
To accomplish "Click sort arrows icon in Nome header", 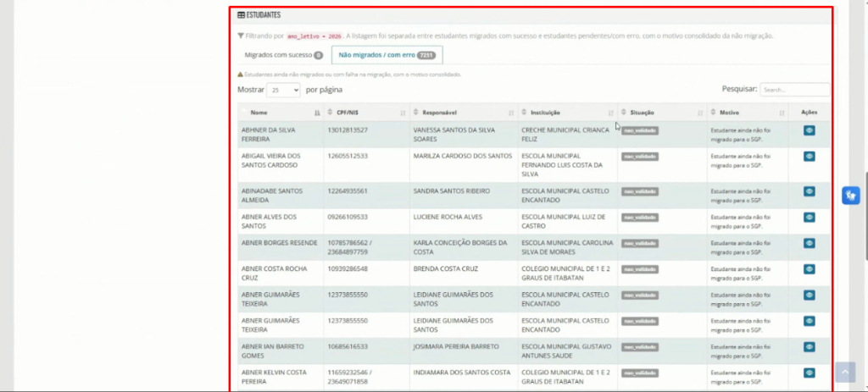I will coord(317,113).
